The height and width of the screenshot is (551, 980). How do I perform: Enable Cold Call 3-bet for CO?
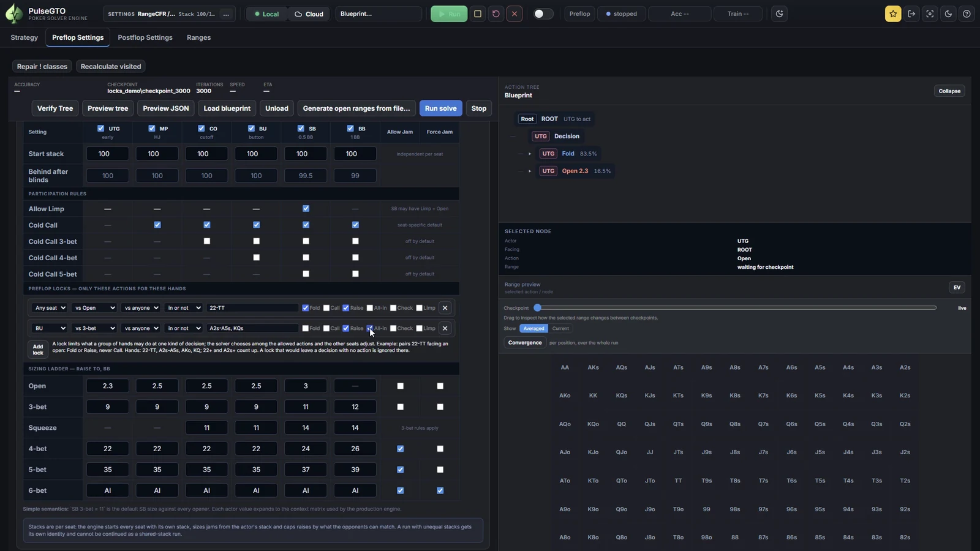(207, 241)
